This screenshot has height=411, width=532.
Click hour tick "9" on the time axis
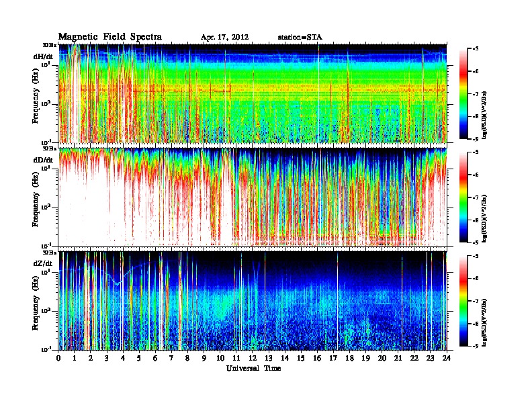[x=204, y=359]
